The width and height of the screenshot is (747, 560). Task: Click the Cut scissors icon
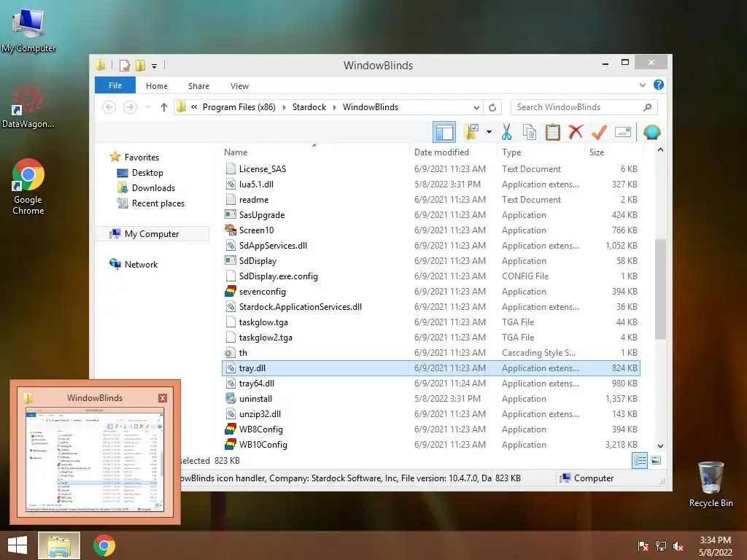(x=506, y=132)
